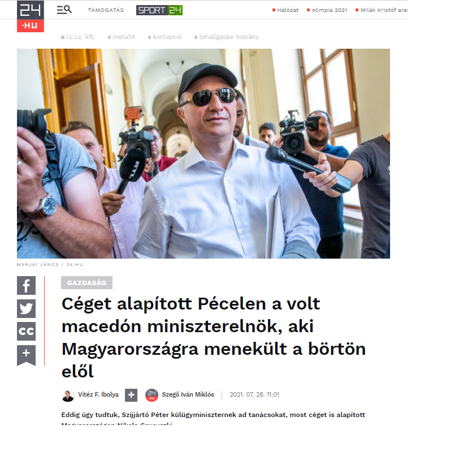Open the olimpia 2021 topic link

[327, 10]
